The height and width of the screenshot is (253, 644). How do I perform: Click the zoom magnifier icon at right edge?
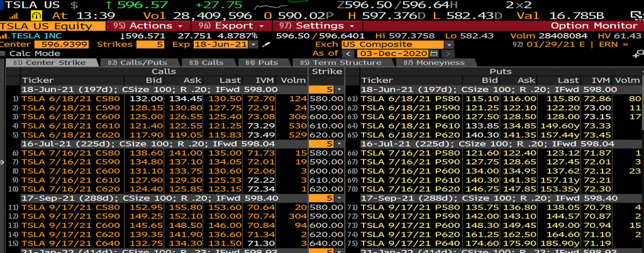tap(639, 53)
